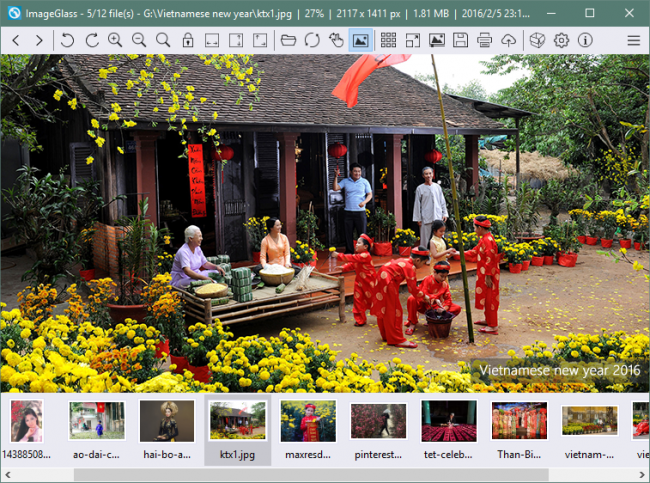Go to the previous image with back arrow
This screenshot has height=483, width=650.
pyautogui.click(x=16, y=40)
